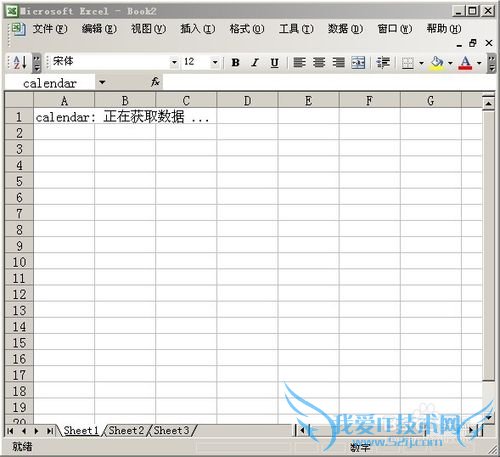This screenshot has height=457, width=500.
Task: Open 视图(V) menu
Action: click(x=148, y=29)
